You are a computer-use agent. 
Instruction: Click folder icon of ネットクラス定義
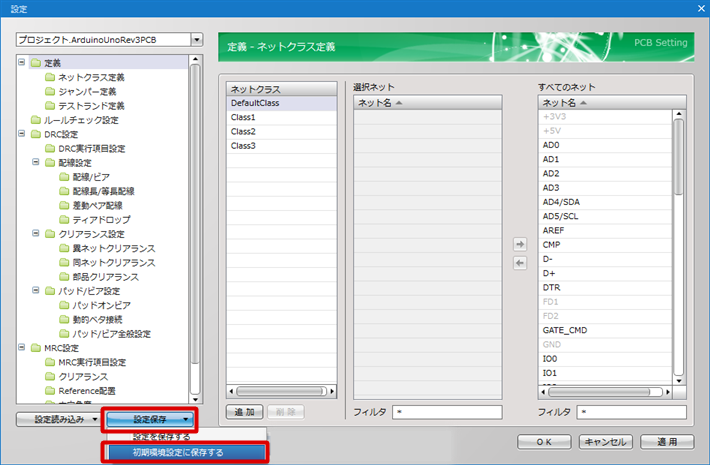coord(50,77)
